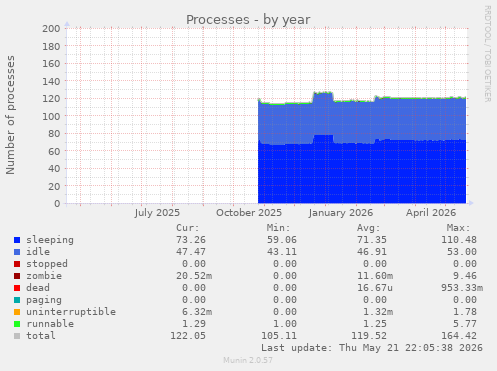Click uninterruptible current value 6.32m
This screenshot has width=497, height=371.
[197, 312]
